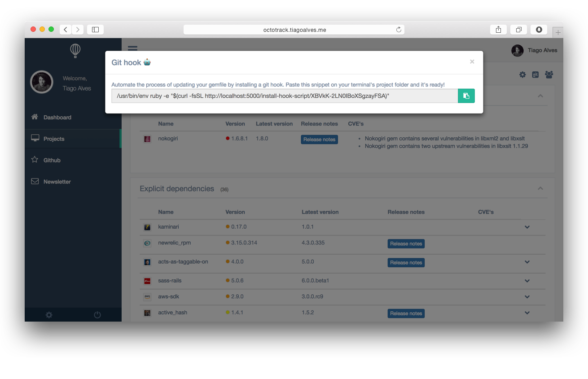Click the sass-rails gem icon

(x=147, y=281)
